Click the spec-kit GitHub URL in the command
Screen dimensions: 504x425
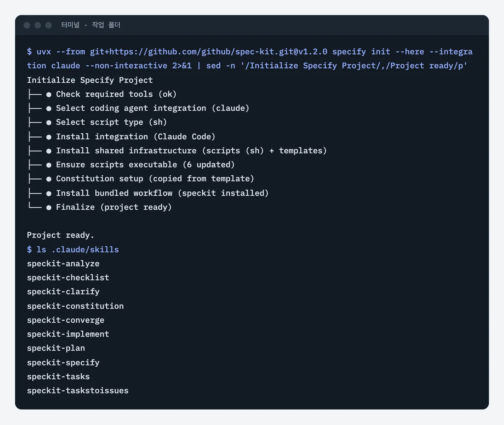point(209,52)
